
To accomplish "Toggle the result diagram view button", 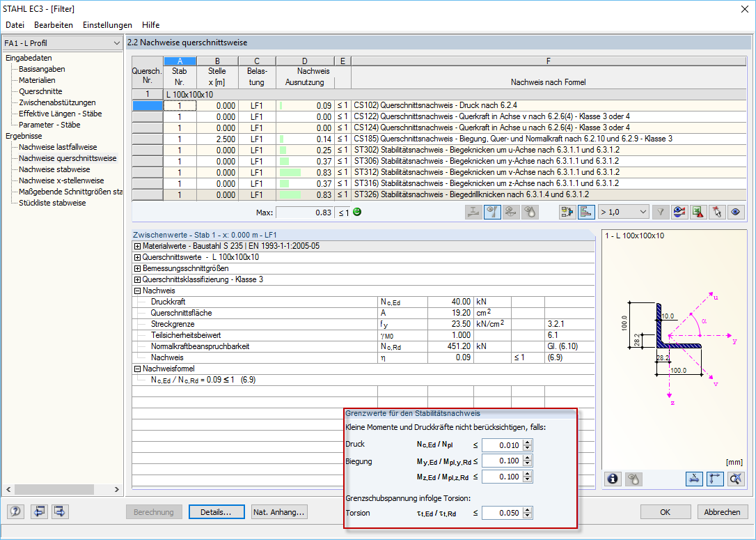I will point(492,212).
